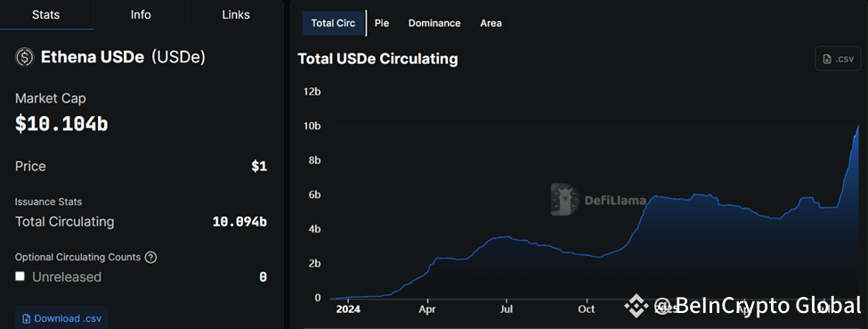Open the Info tab
The image size is (868, 329).
coord(141,15)
